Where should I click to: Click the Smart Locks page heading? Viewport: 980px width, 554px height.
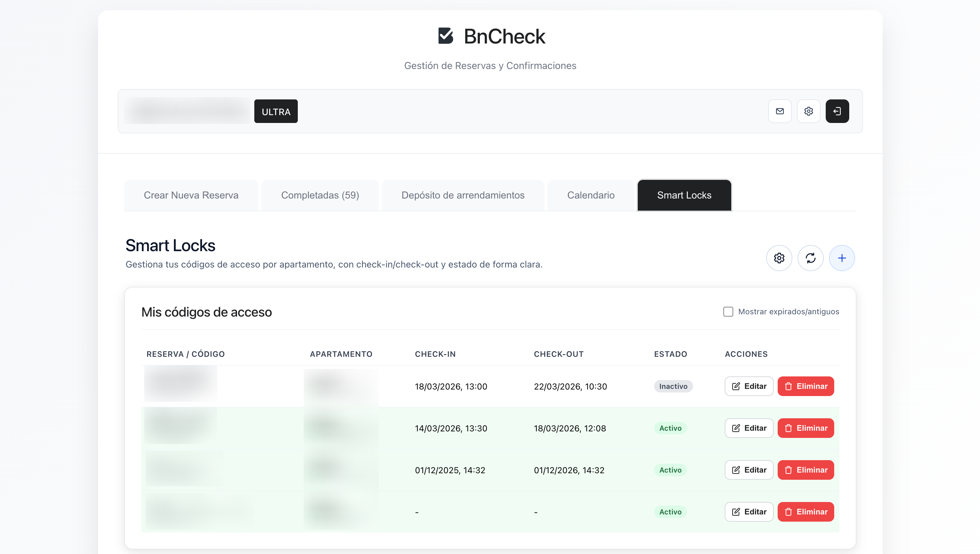[x=170, y=245]
